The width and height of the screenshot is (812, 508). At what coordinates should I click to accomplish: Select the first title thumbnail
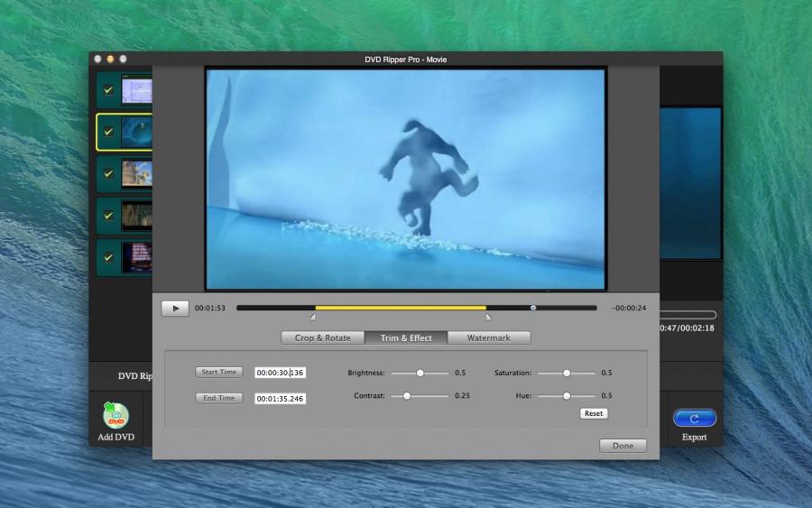click(x=137, y=90)
